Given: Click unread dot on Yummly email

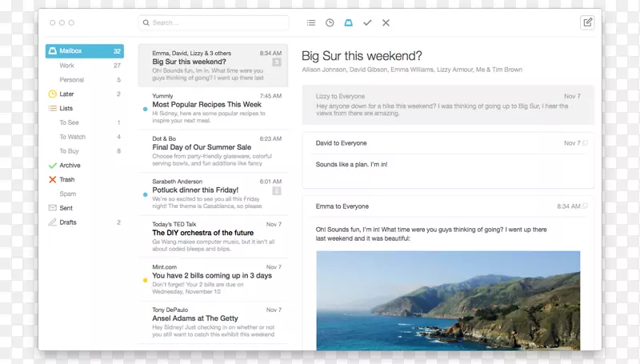Looking at the screenshot, I should click(x=145, y=108).
